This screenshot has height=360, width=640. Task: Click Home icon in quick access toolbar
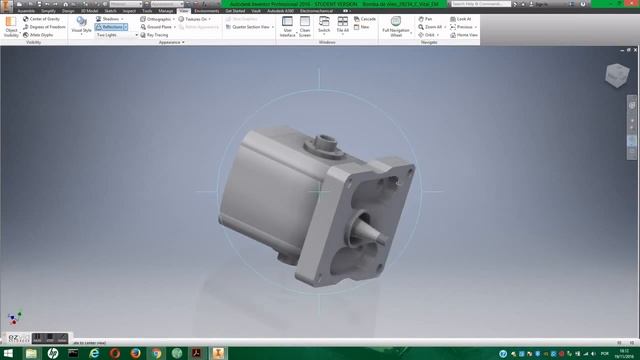point(66,4)
